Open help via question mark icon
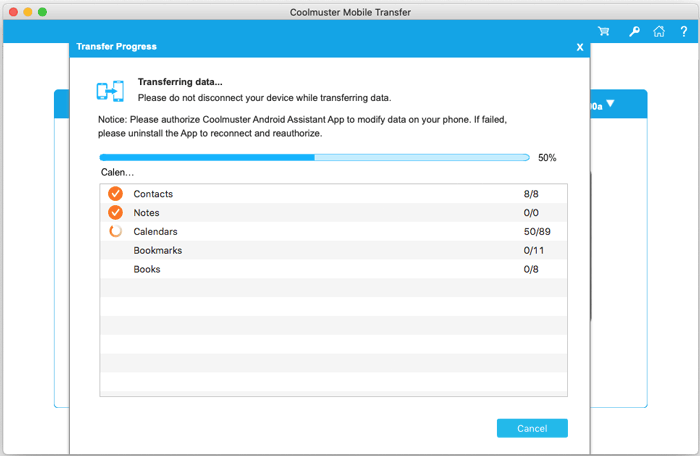This screenshot has height=456, width=700. pos(684,31)
